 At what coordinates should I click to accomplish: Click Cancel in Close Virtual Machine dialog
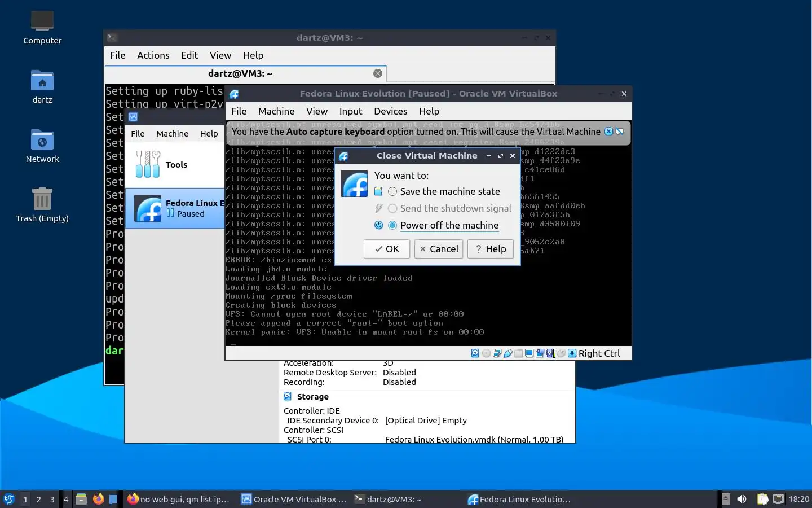tap(439, 249)
